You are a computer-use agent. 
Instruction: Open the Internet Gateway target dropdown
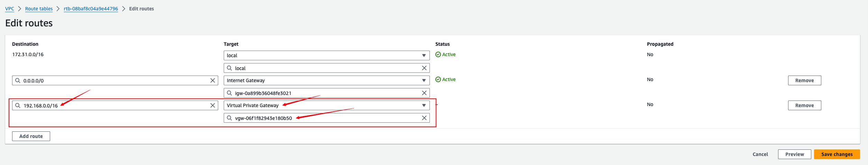click(x=326, y=80)
